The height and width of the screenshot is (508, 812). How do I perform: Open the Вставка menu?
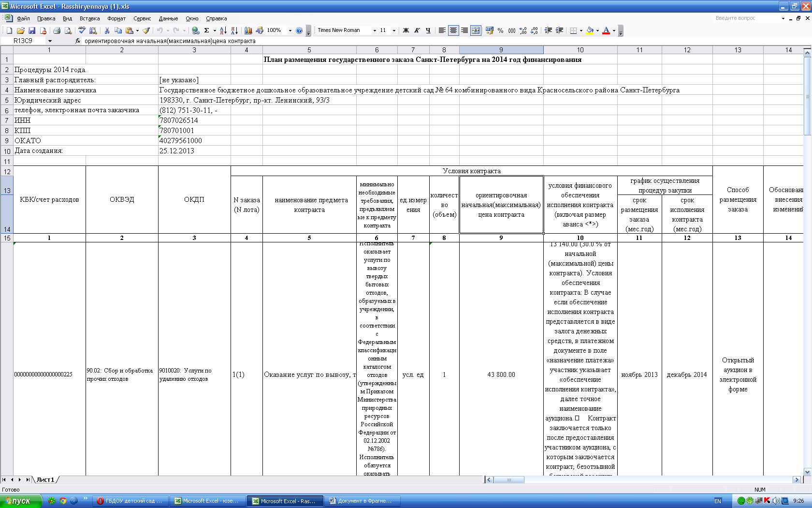pos(90,18)
